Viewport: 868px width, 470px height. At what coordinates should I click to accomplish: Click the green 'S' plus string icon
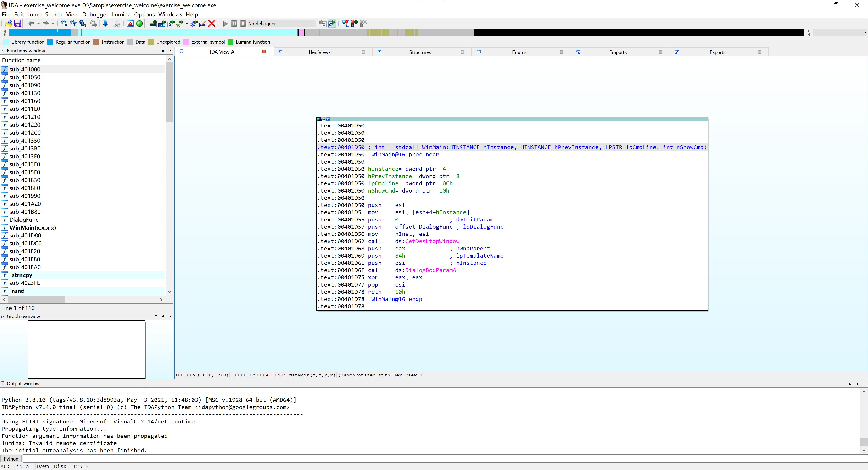pyautogui.click(x=180, y=23)
